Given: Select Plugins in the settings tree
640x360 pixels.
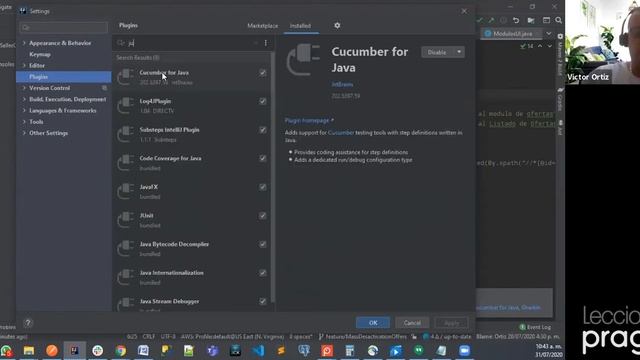Looking at the screenshot, I should coord(64,77).
